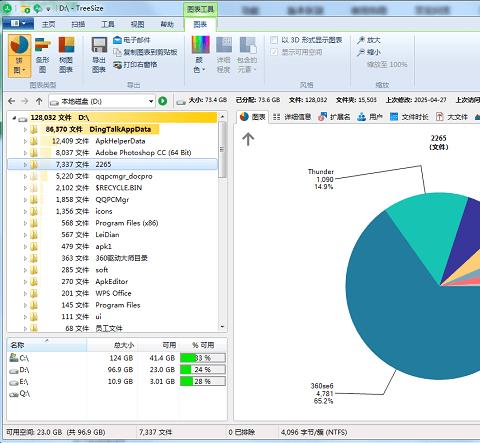Open the contained elements ribbon button
The height and width of the screenshot is (443, 480).
[x=247, y=55]
